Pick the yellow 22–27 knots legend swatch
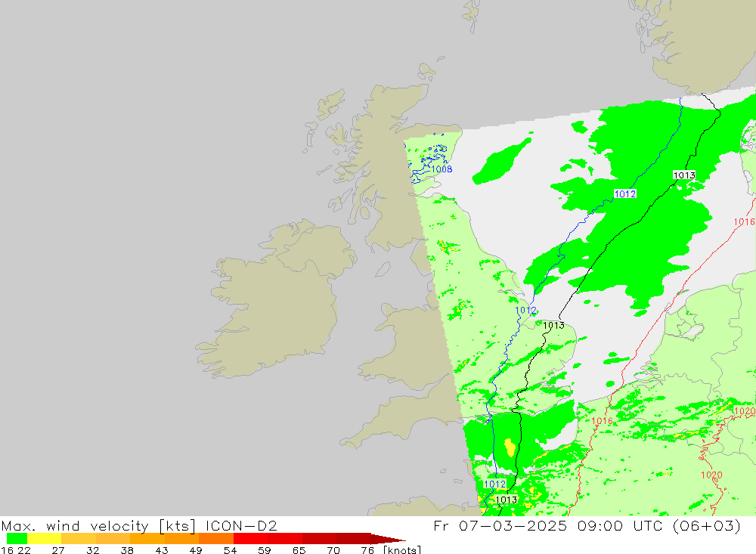756x554 pixels. click(x=45, y=539)
